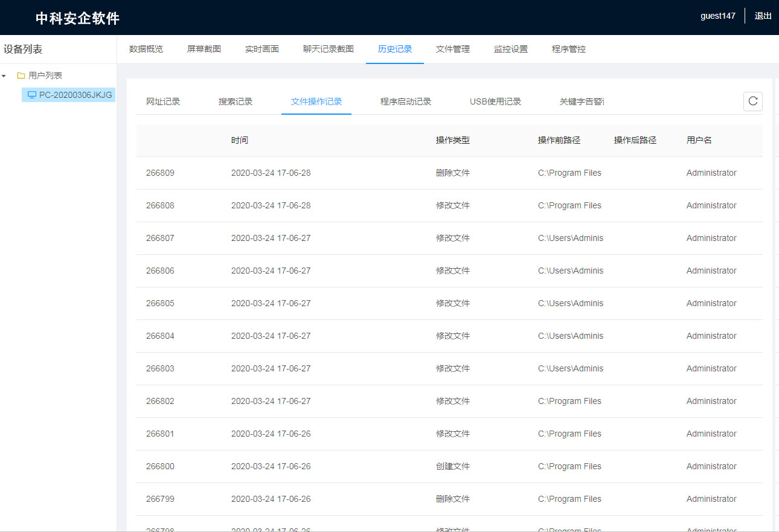Click C:\Program Files path in row 266808
Viewport: 779px width, 532px height.
(x=569, y=205)
